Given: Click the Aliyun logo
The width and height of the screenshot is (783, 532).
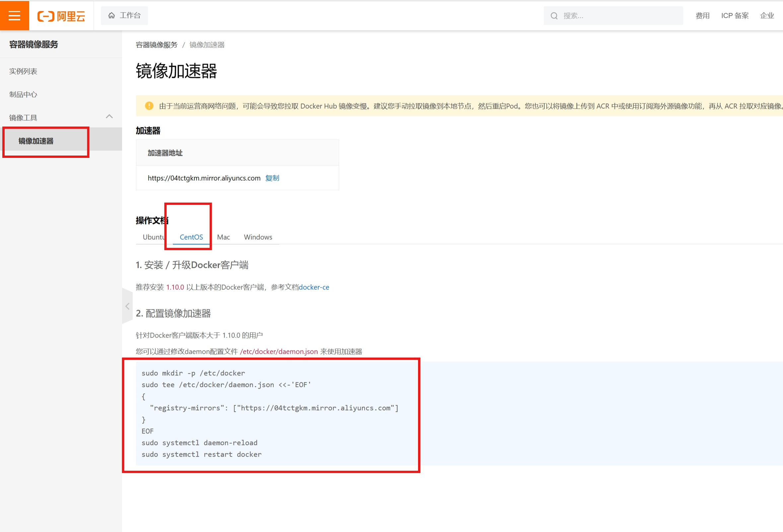Looking at the screenshot, I should (x=61, y=16).
